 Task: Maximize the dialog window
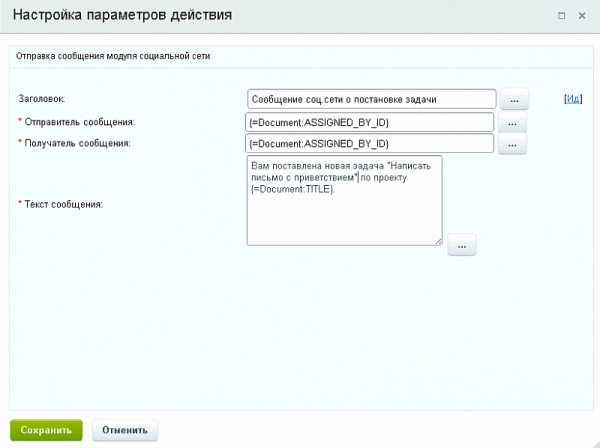click(x=560, y=17)
